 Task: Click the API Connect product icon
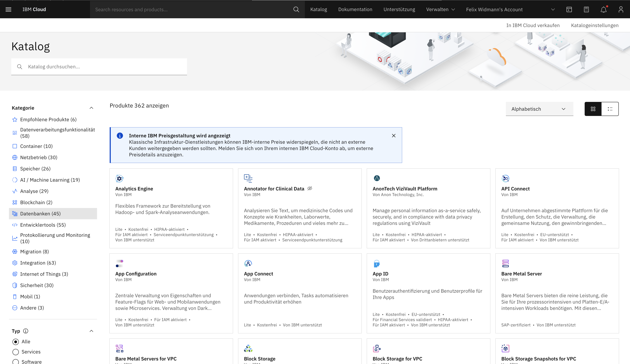click(x=505, y=178)
